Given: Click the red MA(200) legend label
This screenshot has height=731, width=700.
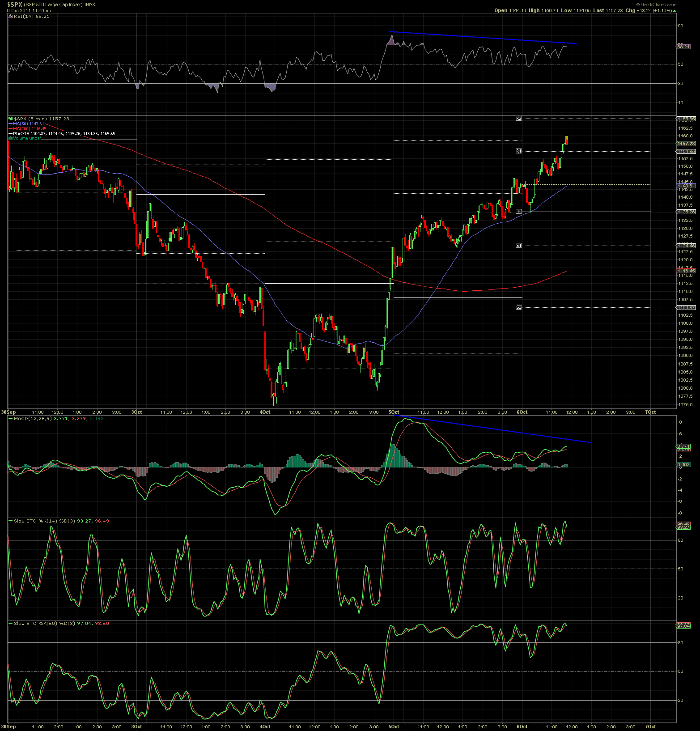Looking at the screenshot, I should click(30, 129).
